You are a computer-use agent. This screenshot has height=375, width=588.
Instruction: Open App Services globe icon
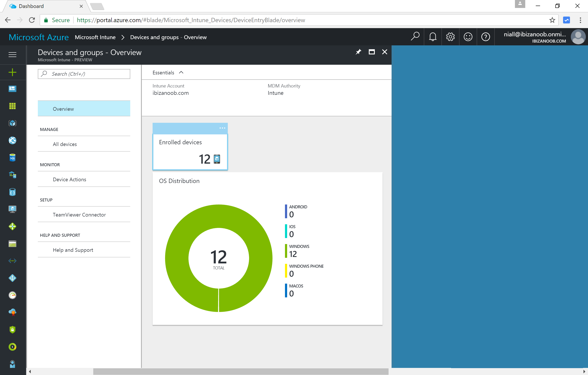(x=12, y=140)
